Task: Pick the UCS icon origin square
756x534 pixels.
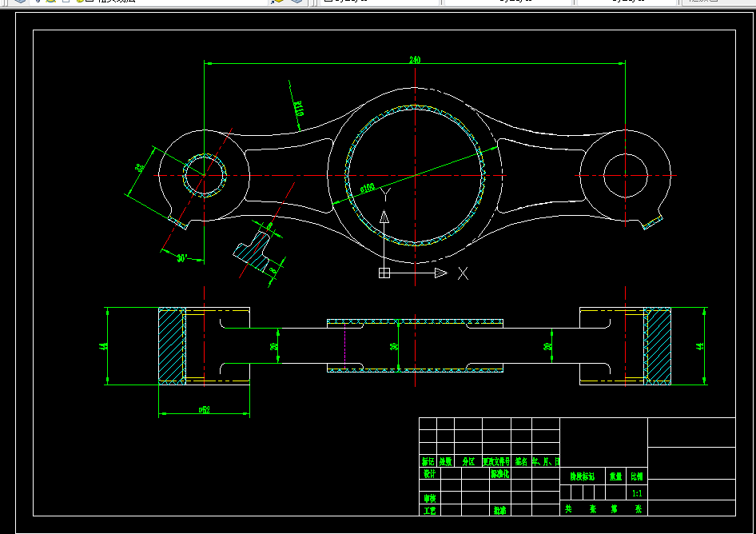Action: click(x=384, y=273)
